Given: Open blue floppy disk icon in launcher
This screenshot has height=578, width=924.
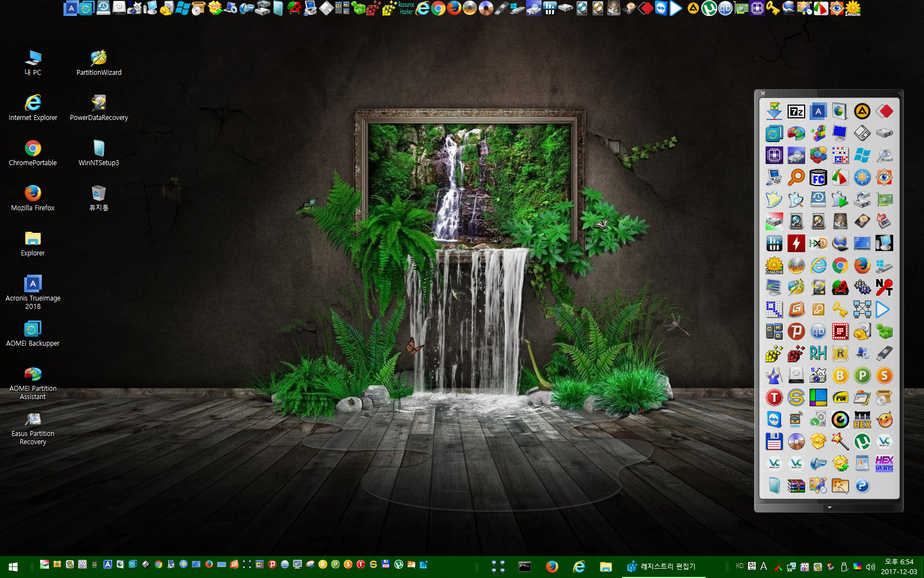Looking at the screenshot, I should [x=774, y=441].
